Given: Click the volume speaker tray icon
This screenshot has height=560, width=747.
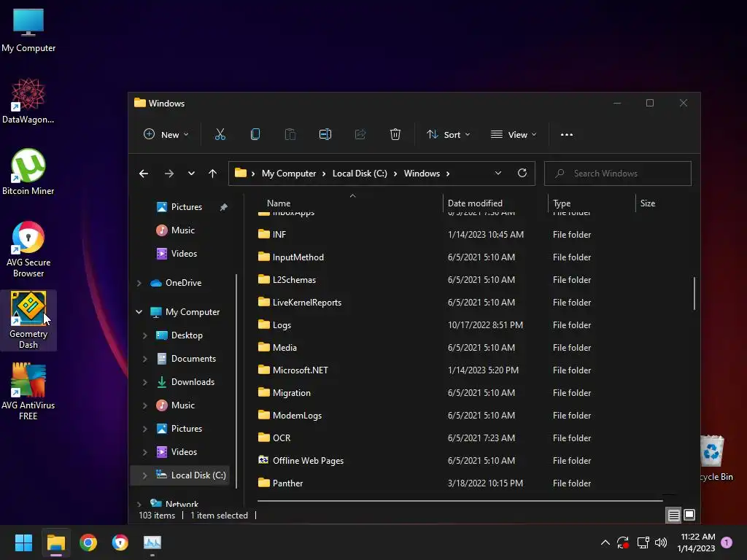Looking at the screenshot, I should 661,542.
